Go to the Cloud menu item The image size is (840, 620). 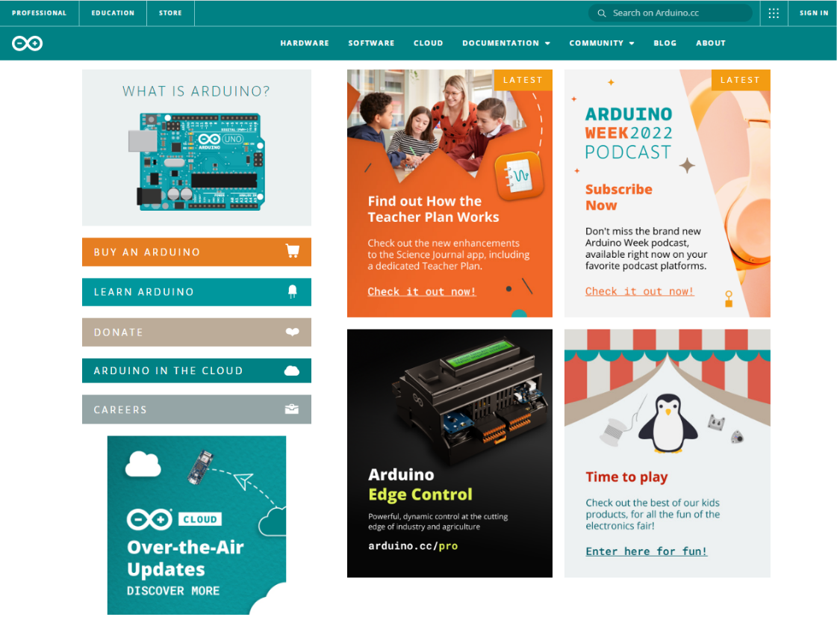[428, 43]
